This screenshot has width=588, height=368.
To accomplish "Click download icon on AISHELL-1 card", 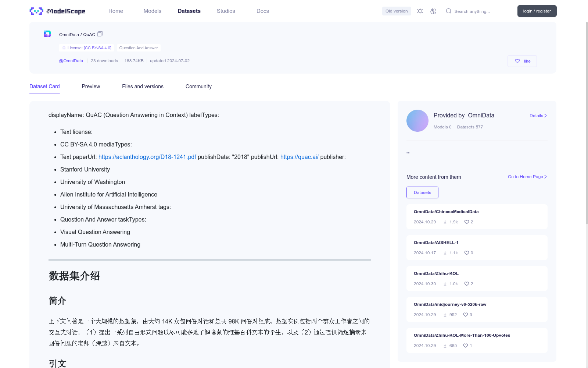I will [445, 253].
